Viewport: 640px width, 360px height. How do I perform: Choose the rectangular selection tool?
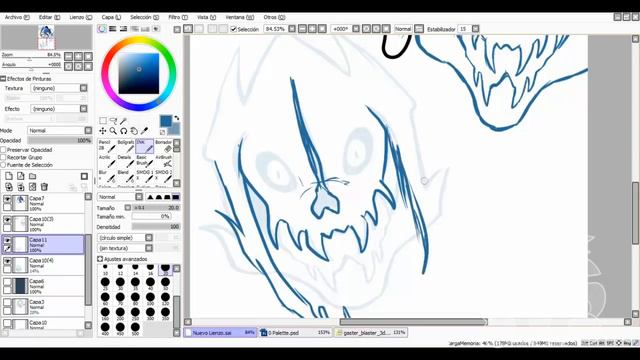[103, 121]
